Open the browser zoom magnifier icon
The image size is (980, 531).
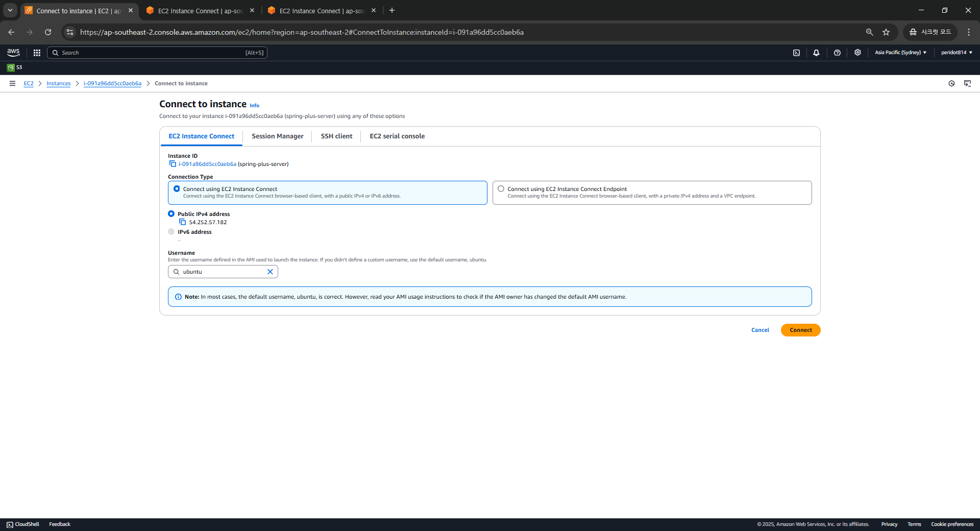point(869,32)
